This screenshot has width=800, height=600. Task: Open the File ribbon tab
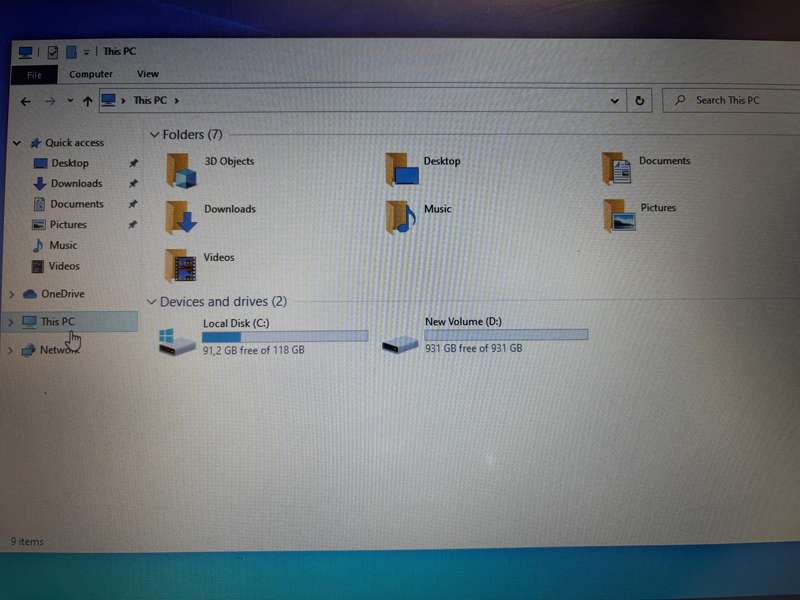[x=34, y=75]
